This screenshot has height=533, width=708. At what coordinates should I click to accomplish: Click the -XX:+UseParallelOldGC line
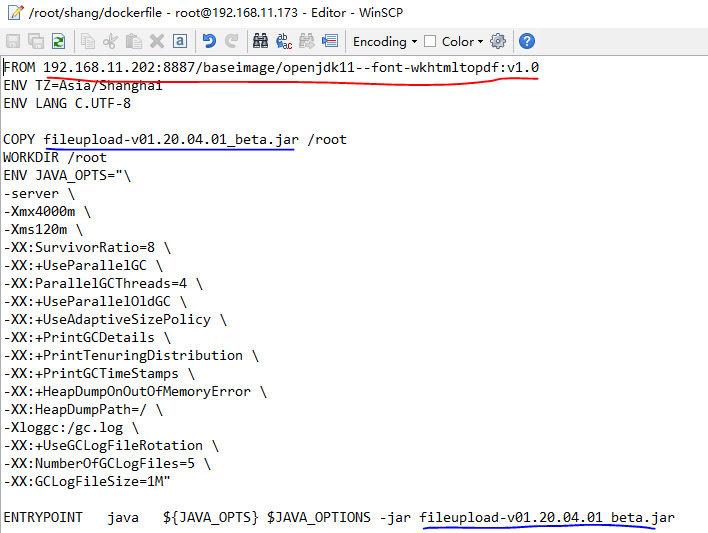point(95,301)
